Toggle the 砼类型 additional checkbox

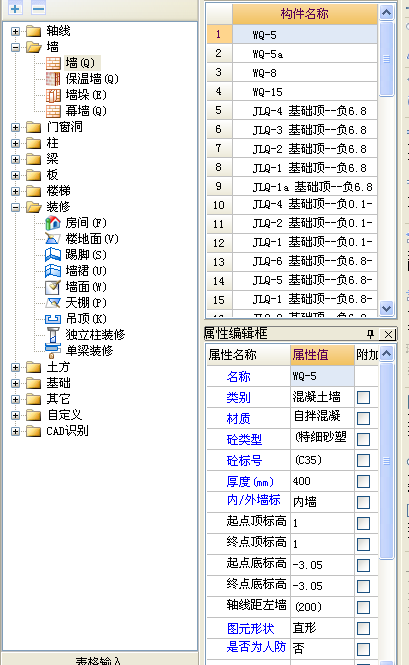point(364,439)
